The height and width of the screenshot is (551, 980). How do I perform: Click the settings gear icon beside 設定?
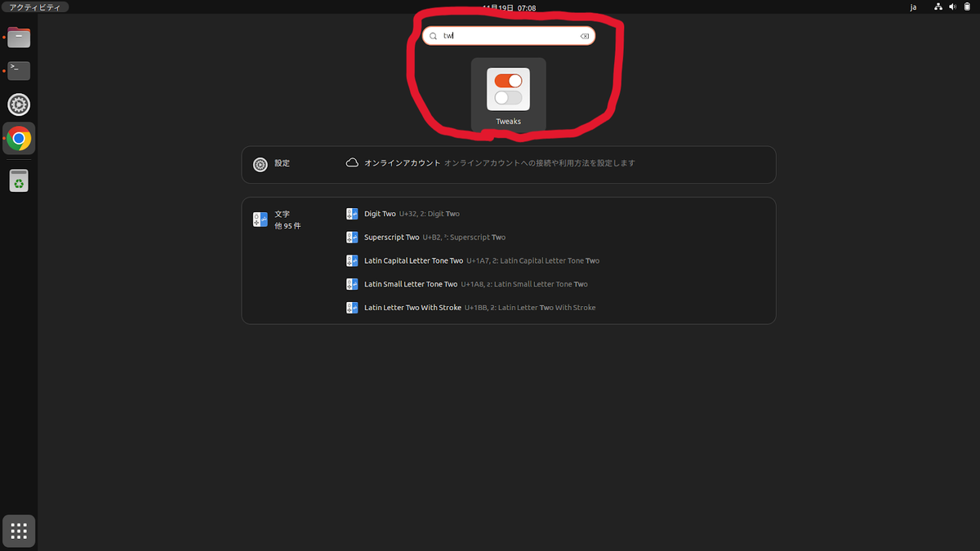point(261,164)
